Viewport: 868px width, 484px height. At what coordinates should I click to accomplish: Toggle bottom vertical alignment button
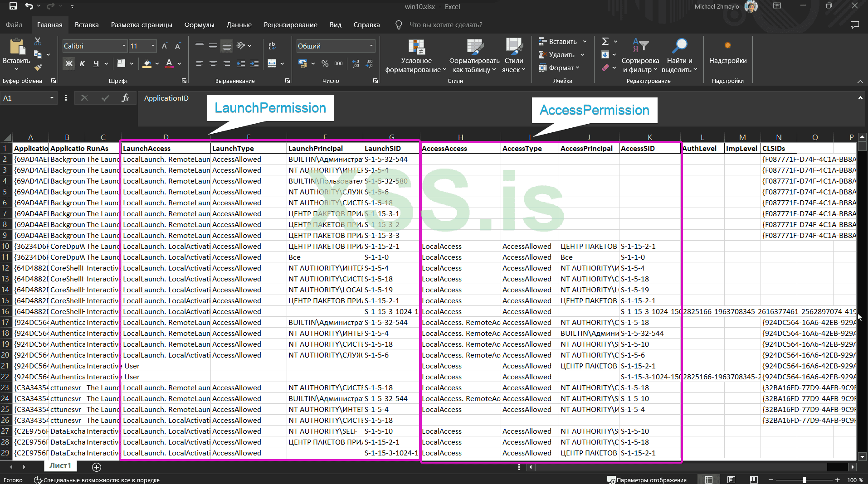click(227, 46)
